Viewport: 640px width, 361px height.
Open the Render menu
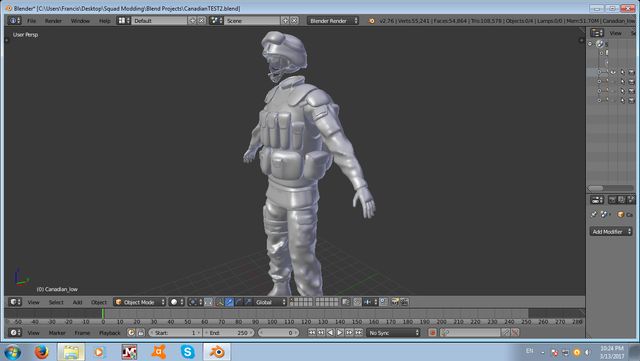click(x=53, y=21)
